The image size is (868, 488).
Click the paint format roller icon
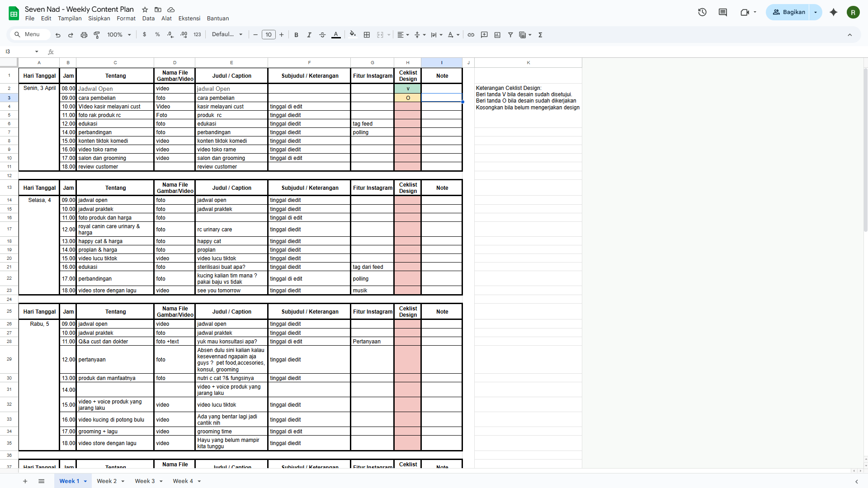pyautogui.click(x=97, y=35)
